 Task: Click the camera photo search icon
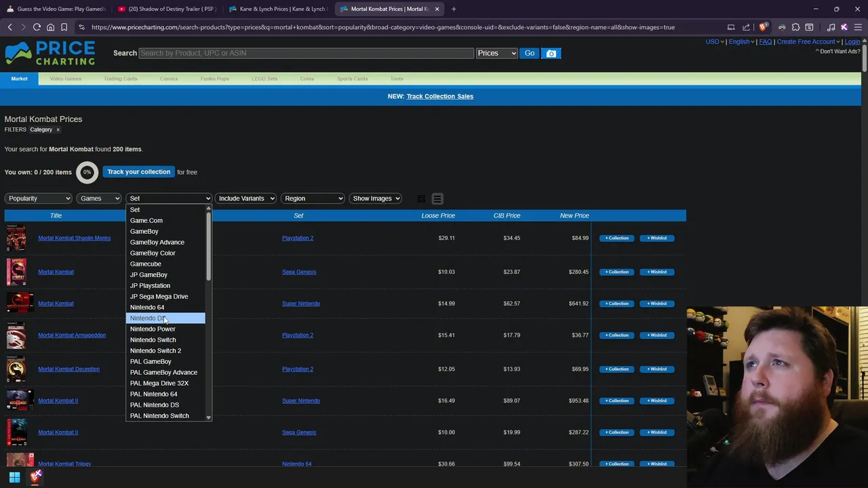coord(551,54)
